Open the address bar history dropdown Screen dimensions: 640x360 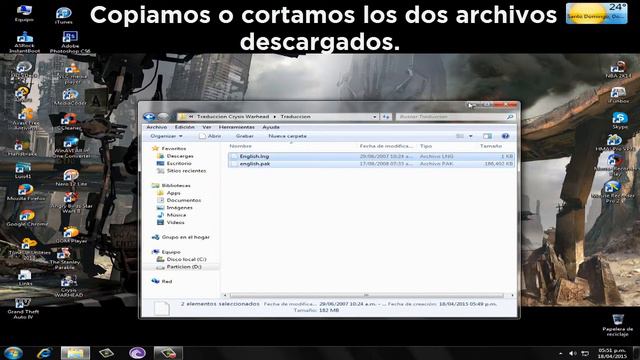pyautogui.click(x=375, y=117)
